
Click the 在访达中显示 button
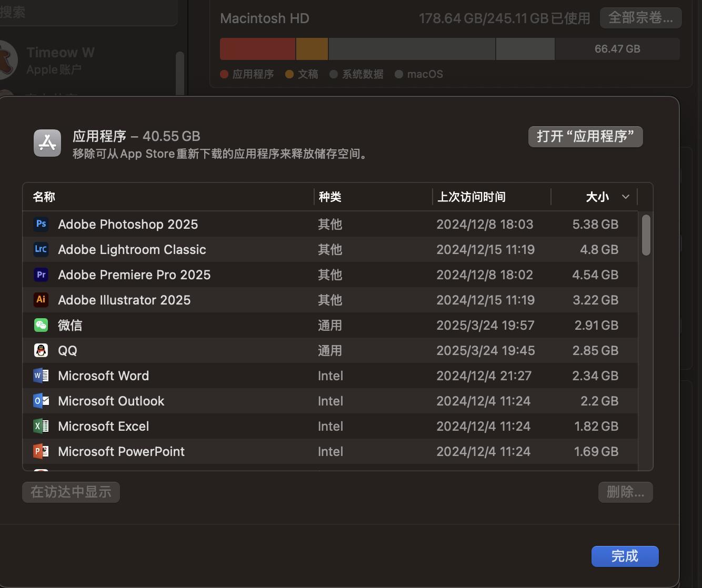click(x=71, y=492)
